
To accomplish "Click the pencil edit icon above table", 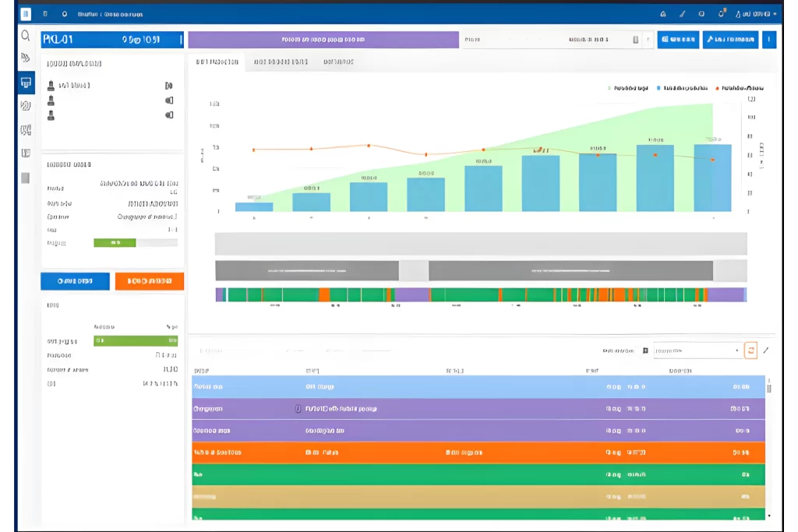I will 766,351.
